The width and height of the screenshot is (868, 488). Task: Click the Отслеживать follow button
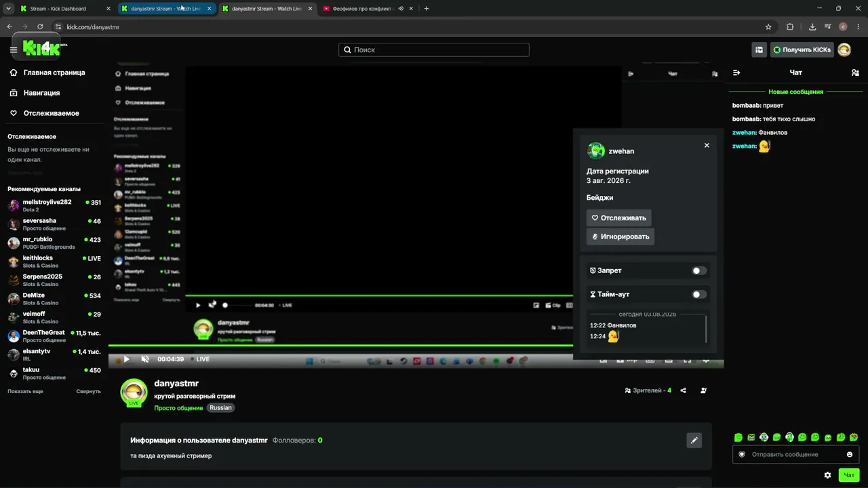point(619,218)
